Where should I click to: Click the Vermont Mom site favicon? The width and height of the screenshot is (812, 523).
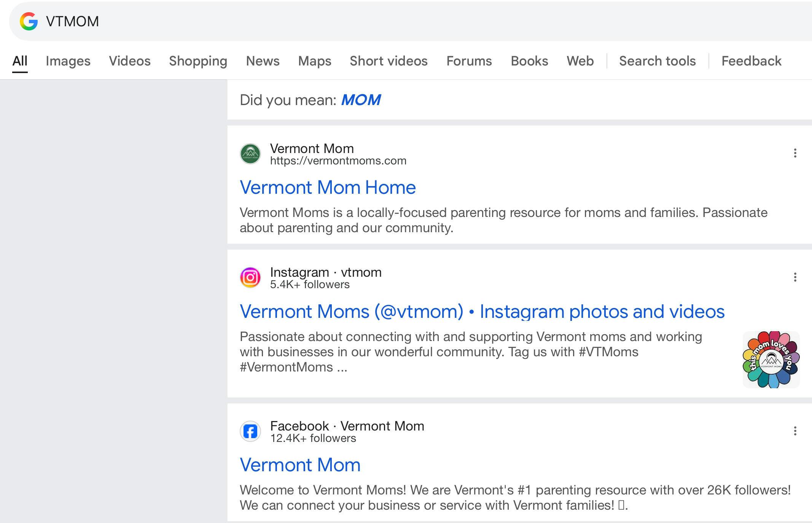[250, 154]
